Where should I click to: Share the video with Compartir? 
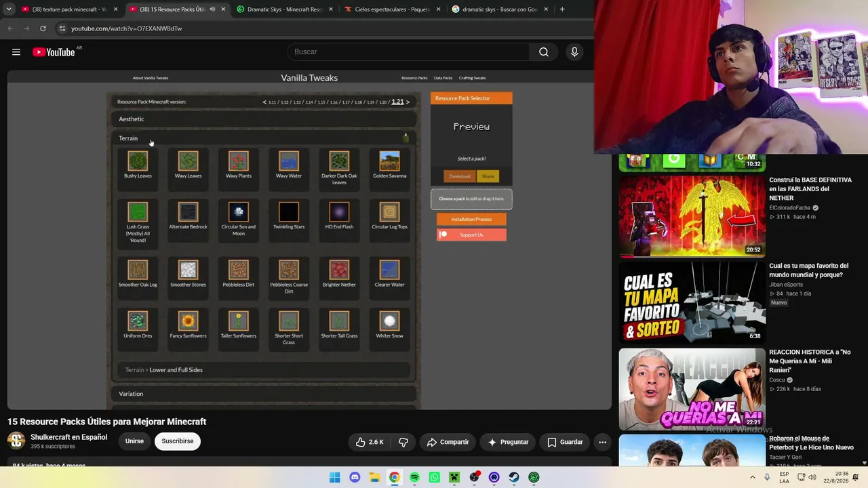tap(448, 442)
